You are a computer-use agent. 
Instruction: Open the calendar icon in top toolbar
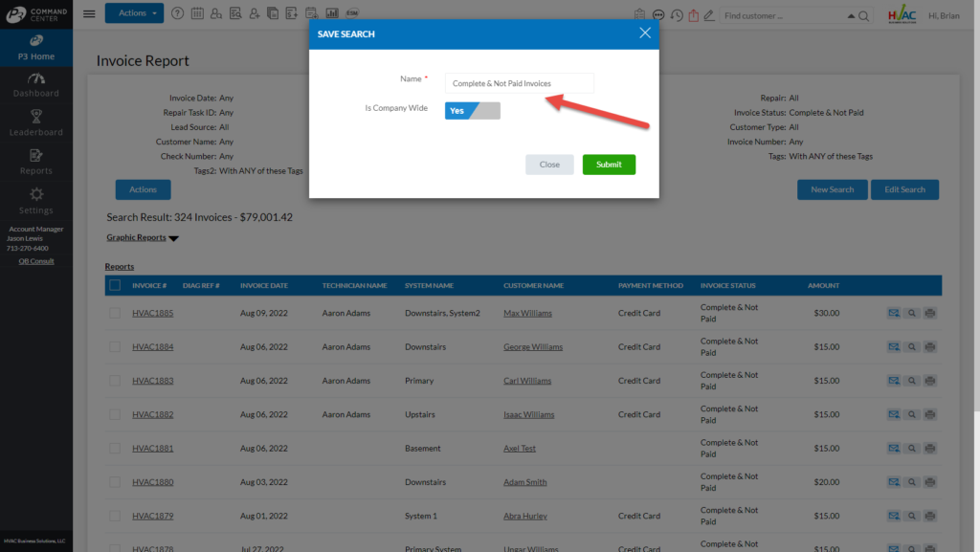pos(197,14)
